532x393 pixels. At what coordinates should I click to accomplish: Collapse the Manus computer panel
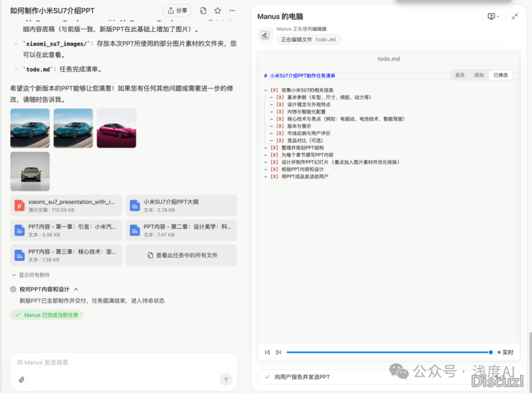pos(515,16)
